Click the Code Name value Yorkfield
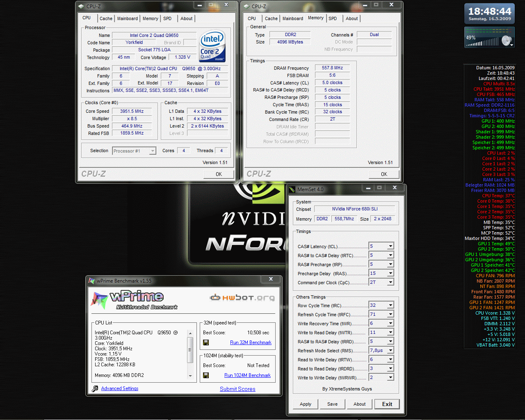Image resolution: width=525 pixels, height=420 pixels. click(134, 42)
